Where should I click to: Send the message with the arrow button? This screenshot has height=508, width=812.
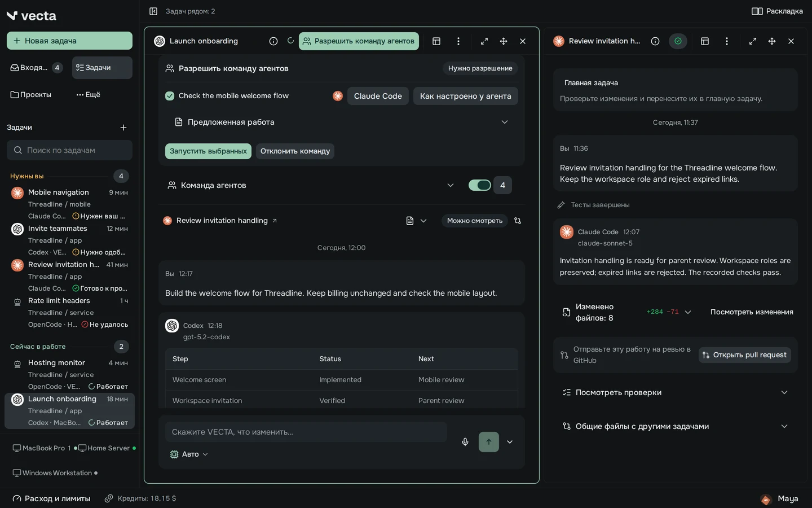coord(489,442)
